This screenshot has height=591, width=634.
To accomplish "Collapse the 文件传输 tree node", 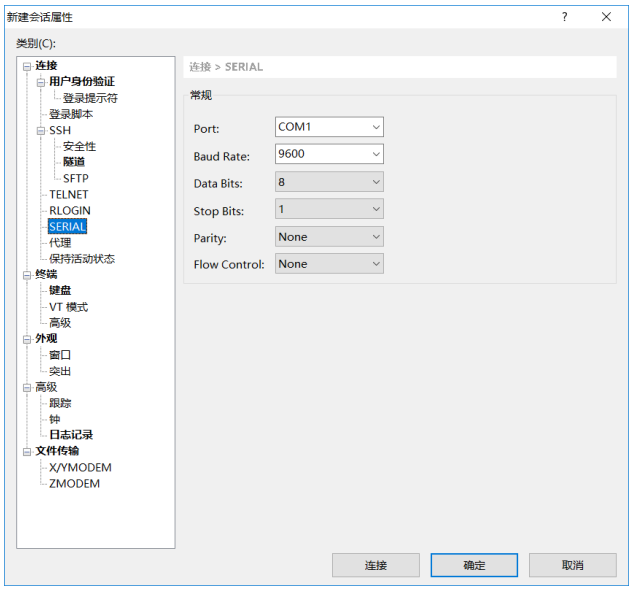I will pyautogui.click(x=27, y=452).
